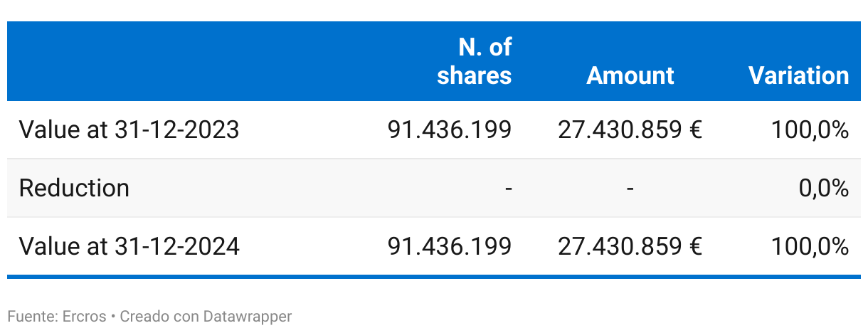Click the dash in Reduction shares cell
The width and height of the screenshot is (868, 333).
[508, 189]
